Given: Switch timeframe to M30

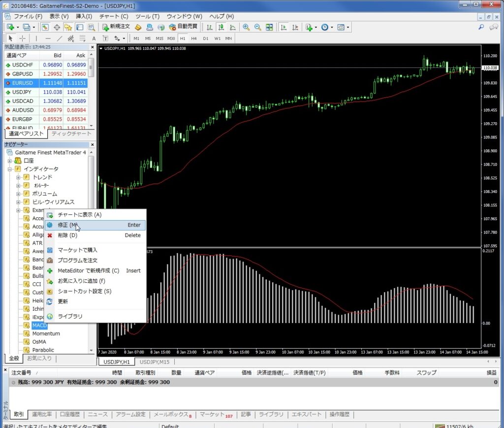Looking at the screenshot, I should click(x=171, y=38).
